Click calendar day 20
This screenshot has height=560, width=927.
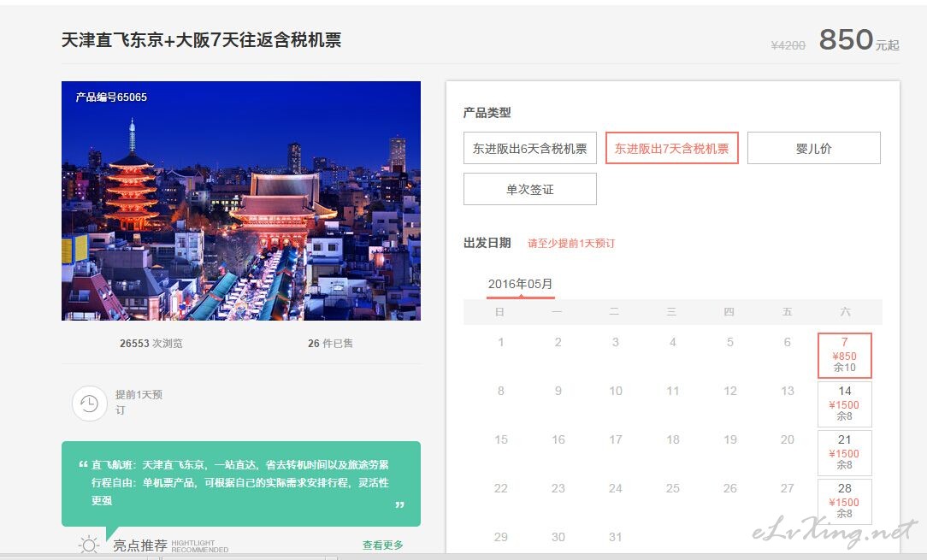[x=787, y=439]
